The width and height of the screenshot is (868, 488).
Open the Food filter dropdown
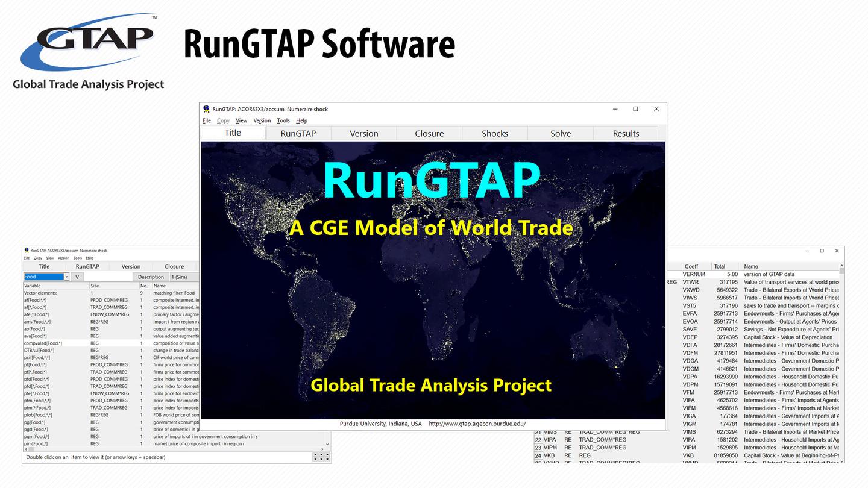click(x=65, y=277)
